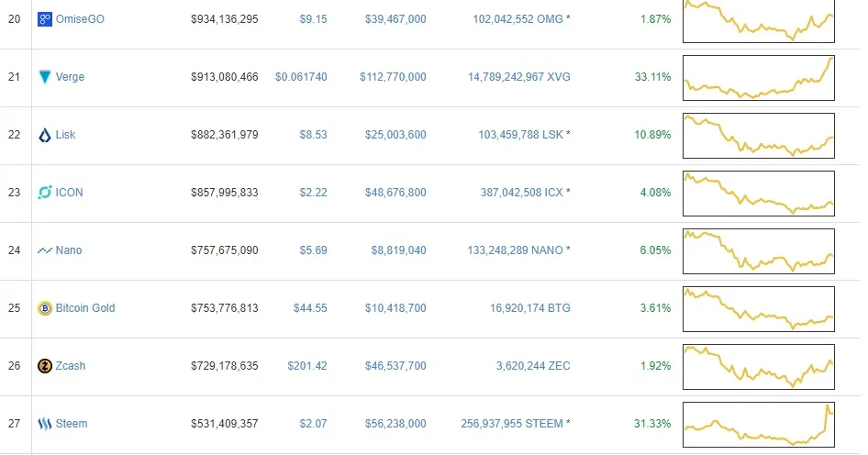Select market cap $531,409,357
The width and height of the screenshot is (868, 455).
click(x=225, y=424)
